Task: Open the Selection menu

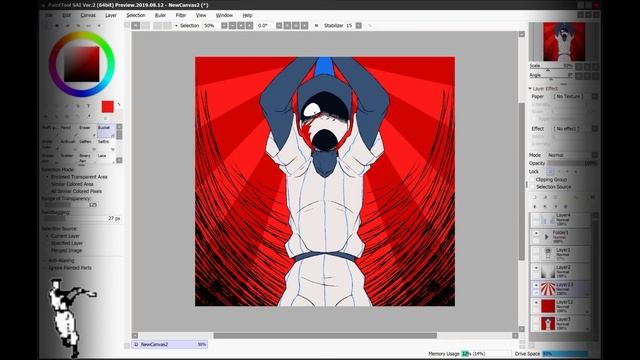Action: [x=136, y=15]
